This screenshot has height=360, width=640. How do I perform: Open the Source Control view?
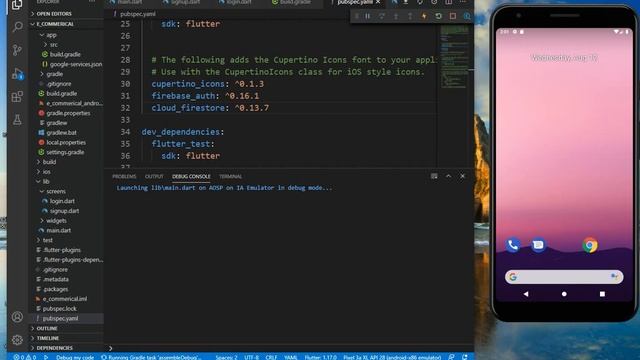coord(17,50)
